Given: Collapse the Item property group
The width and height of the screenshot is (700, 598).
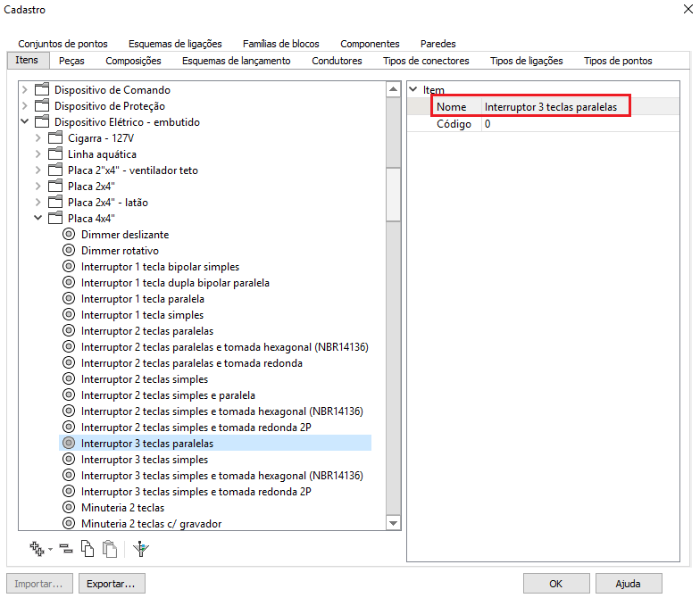Looking at the screenshot, I should click(x=412, y=90).
